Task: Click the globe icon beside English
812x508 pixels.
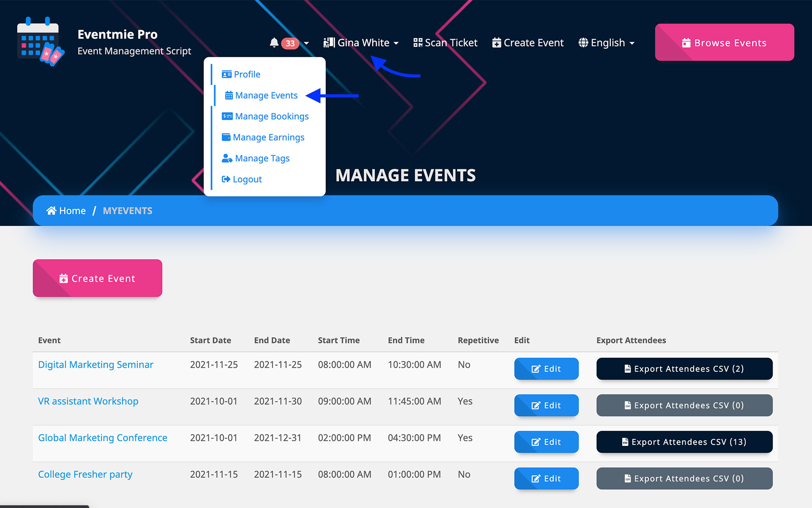Action: coord(583,43)
